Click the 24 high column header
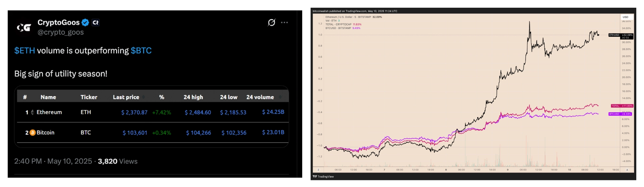This screenshot has width=644, height=187. pyautogui.click(x=193, y=97)
